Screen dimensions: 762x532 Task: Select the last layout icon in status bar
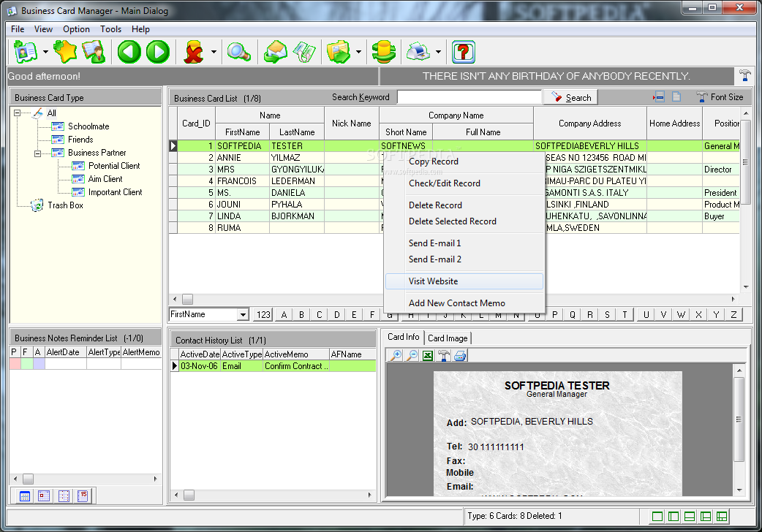pos(723,517)
